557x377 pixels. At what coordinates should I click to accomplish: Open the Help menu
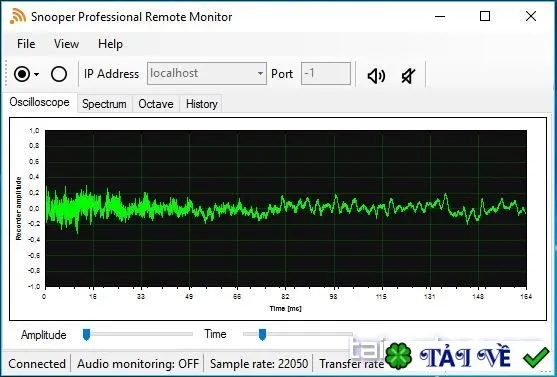110,44
